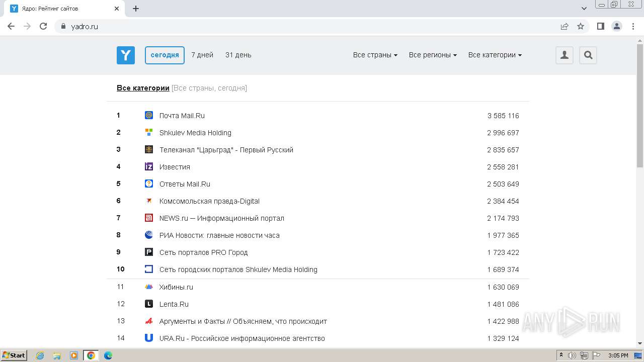The image size is (644, 362).
Task: Reload the page with the refresh icon
Action: click(43, 26)
